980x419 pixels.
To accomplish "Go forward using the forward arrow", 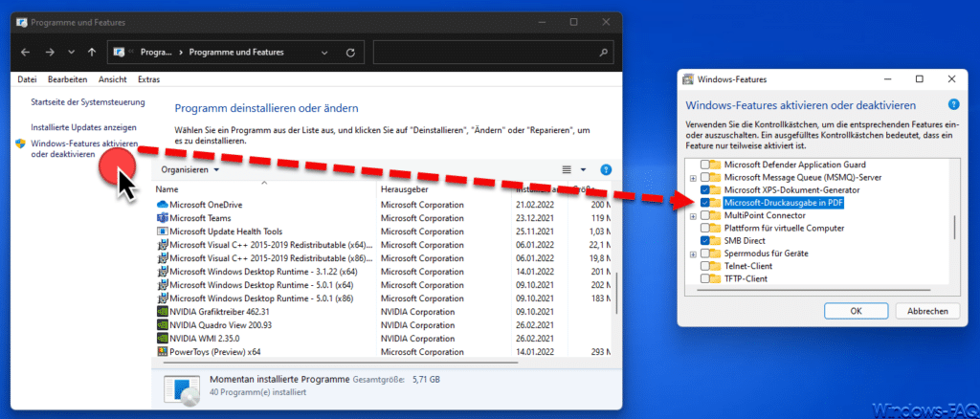I will click(50, 53).
